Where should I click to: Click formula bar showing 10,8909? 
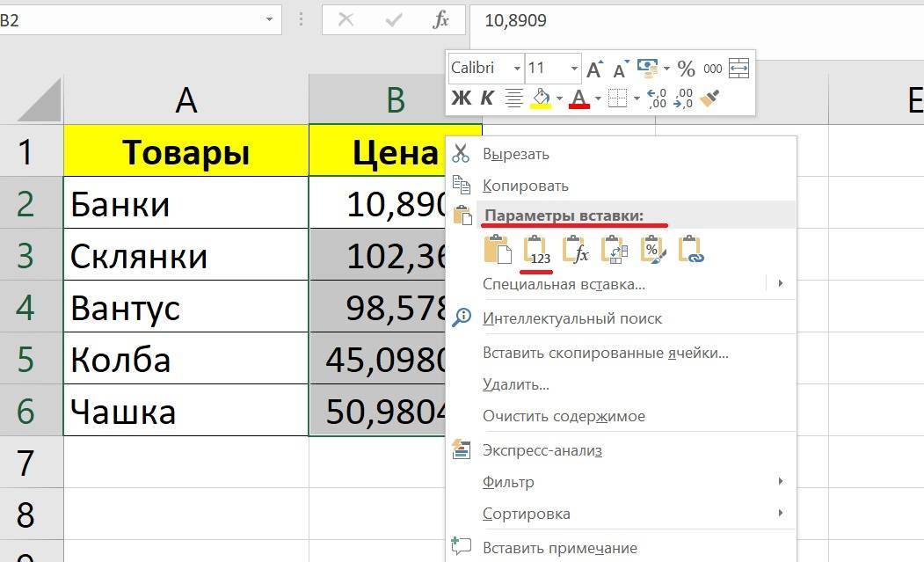(696, 20)
